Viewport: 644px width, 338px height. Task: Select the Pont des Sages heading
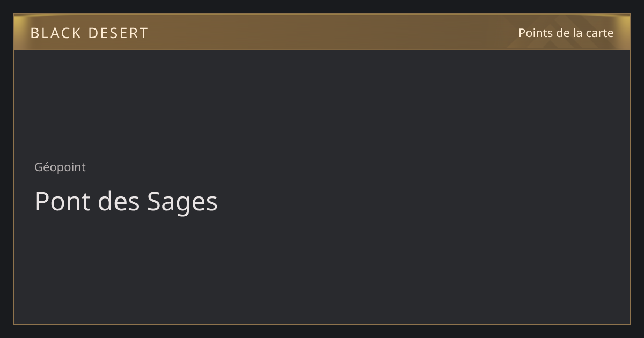coord(126,202)
